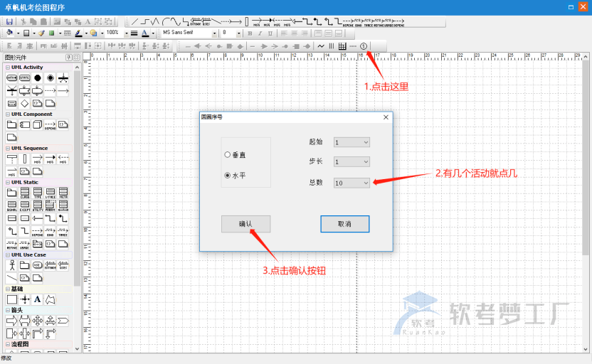
Task: Choose the text 'A' tool in 基础
Action: (37, 299)
